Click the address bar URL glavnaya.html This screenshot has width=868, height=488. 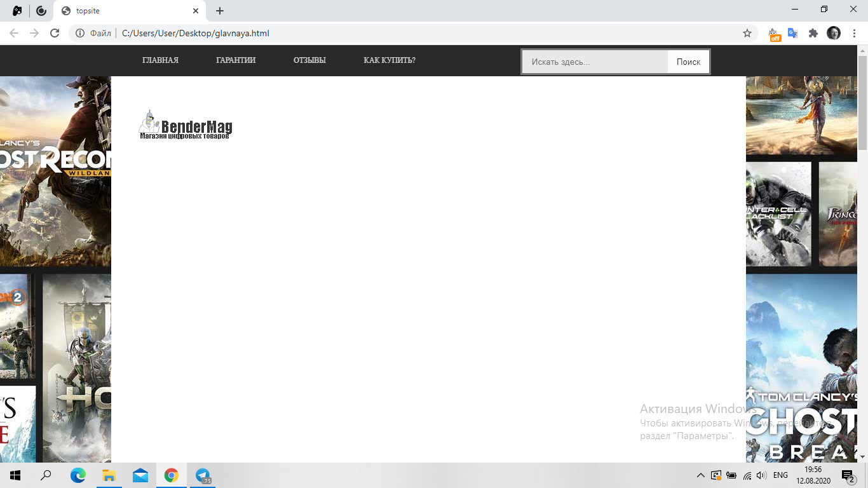click(x=196, y=33)
